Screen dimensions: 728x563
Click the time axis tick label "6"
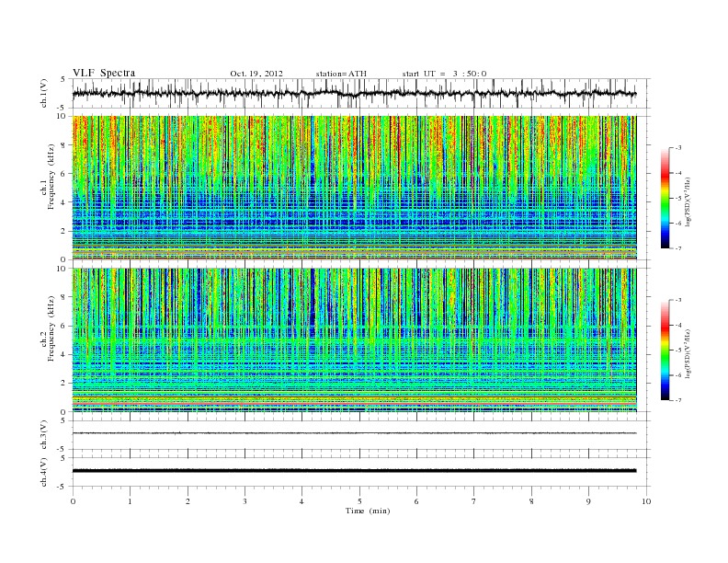(x=416, y=501)
